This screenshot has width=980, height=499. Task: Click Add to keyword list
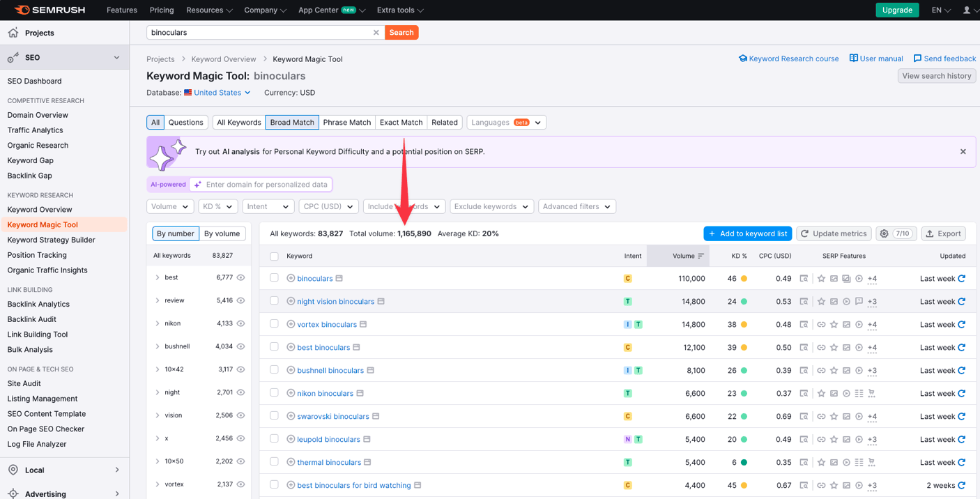747,233
